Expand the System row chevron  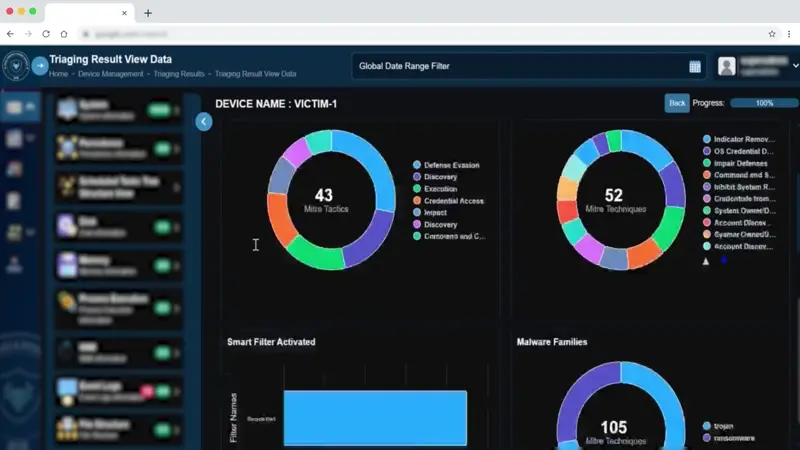[177, 110]
